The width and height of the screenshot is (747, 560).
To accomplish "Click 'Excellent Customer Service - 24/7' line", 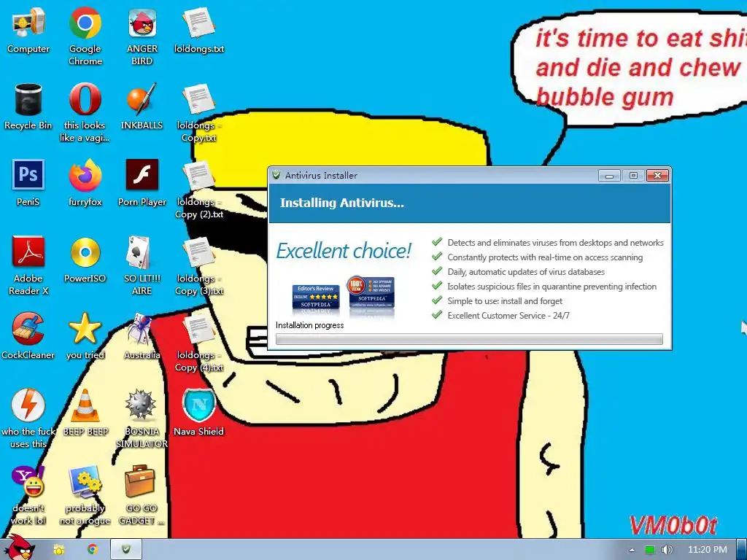I will pyautogui.click(x=508, y=316).
